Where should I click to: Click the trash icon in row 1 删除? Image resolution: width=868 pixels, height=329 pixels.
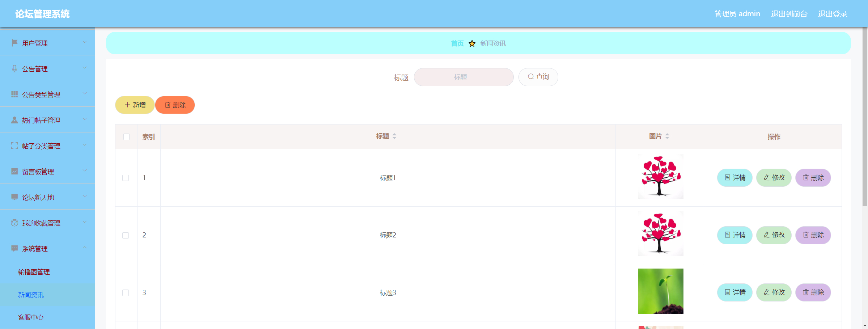(806, 177)
